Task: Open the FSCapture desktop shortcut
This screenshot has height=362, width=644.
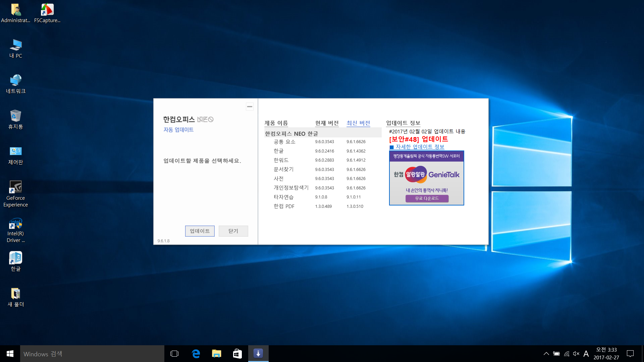Action: [47, 13]
